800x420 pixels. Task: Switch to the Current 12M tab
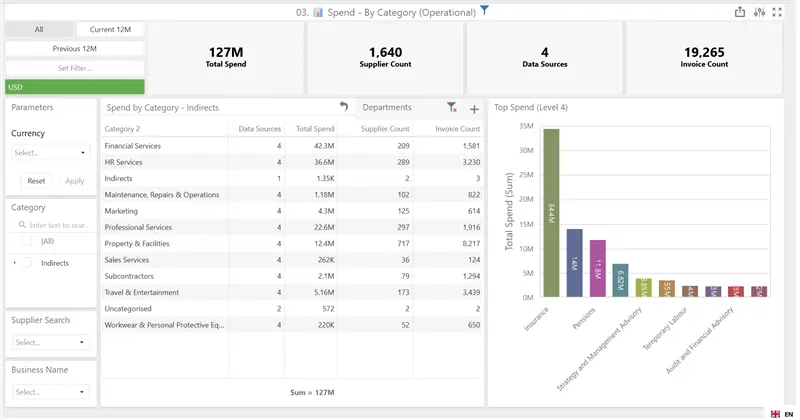coord(110,29)
